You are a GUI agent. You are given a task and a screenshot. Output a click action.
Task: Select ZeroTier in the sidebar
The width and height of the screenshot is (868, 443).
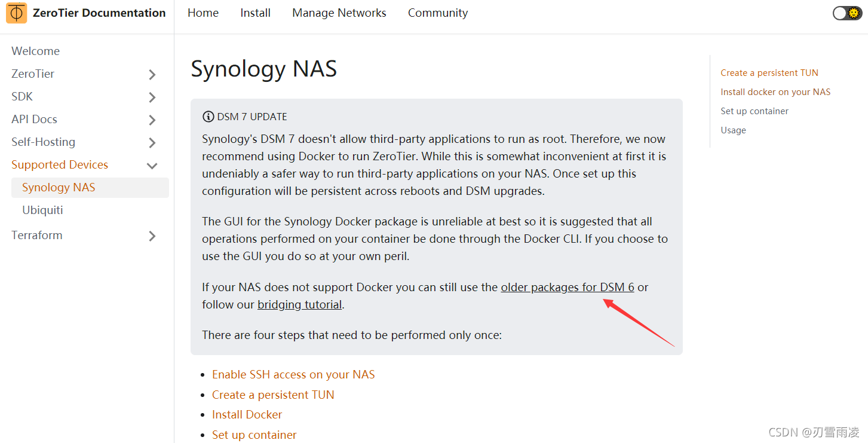(x=33, y=74)
